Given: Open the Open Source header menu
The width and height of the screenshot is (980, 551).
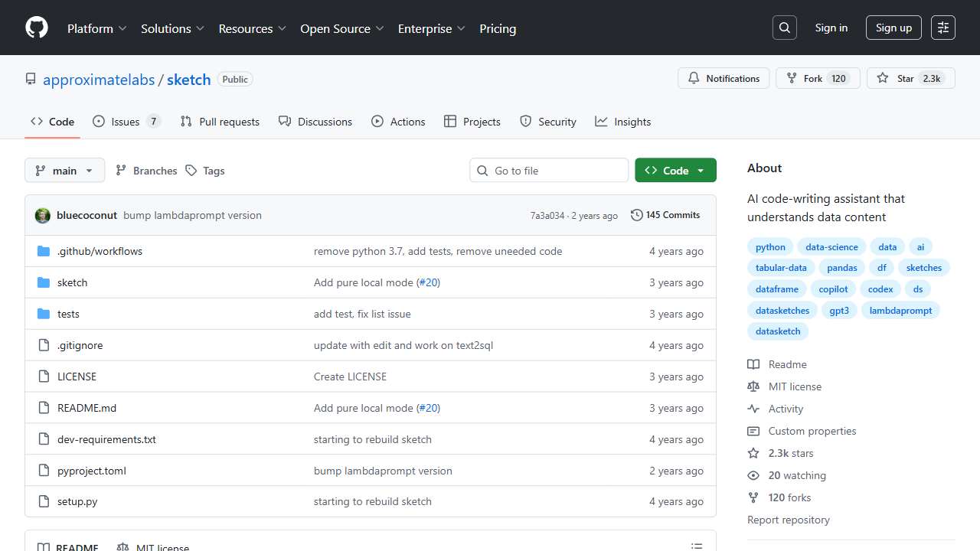Looking at the screenshot, I should tap(342, 28).
